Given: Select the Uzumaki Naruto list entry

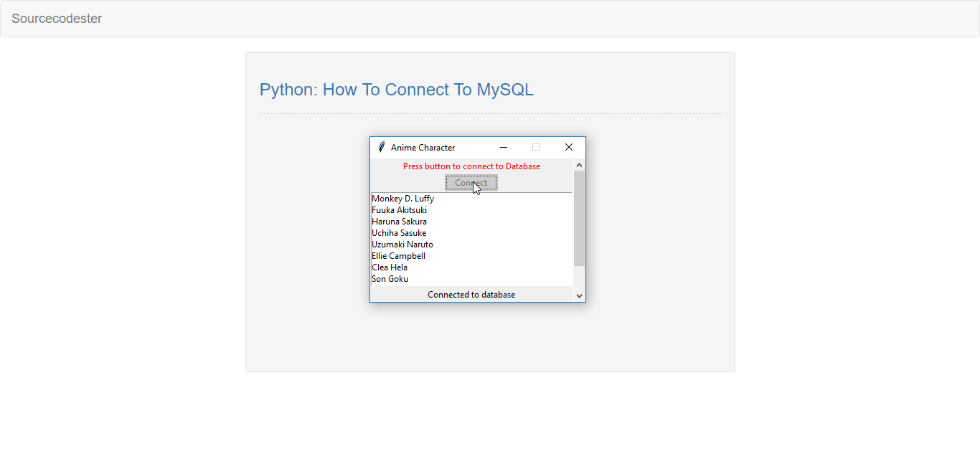Looking at the screenshot, I should coord(402,245).
